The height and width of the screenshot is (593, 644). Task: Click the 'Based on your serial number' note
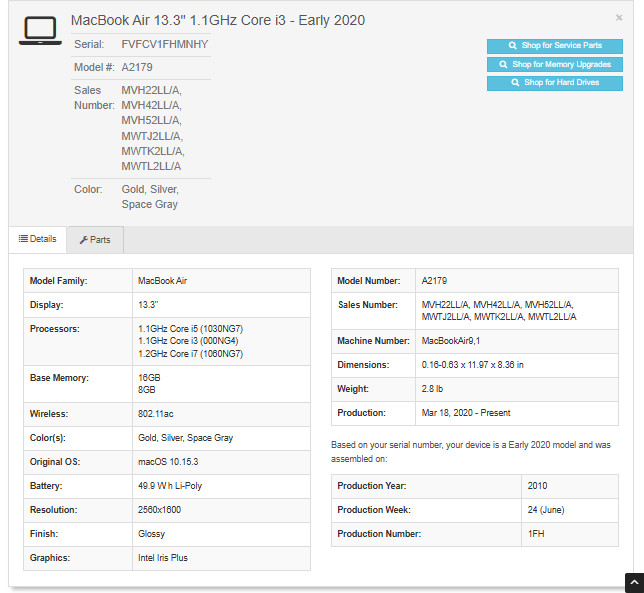click(471, 452)
